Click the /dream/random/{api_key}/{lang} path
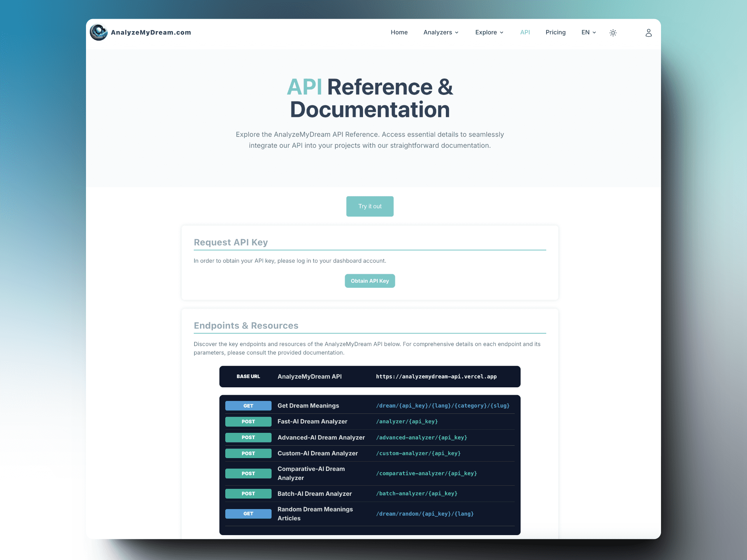This screenshot has width=747, height=560. (425, 514)
